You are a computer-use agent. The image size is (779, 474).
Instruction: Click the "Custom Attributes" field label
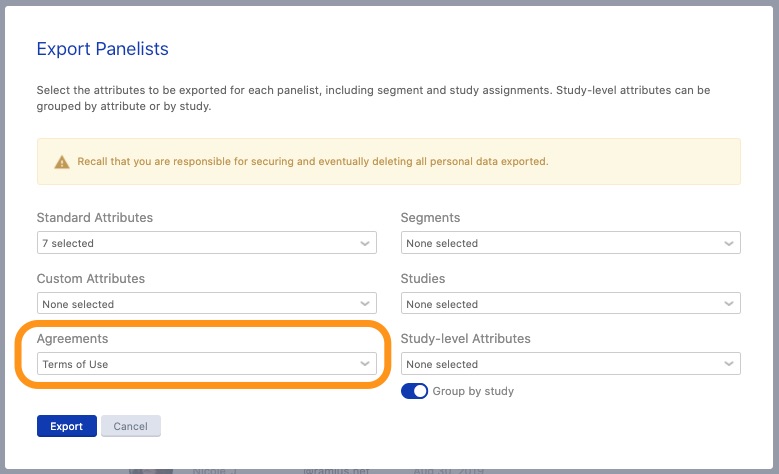click(x=91, y=278)
